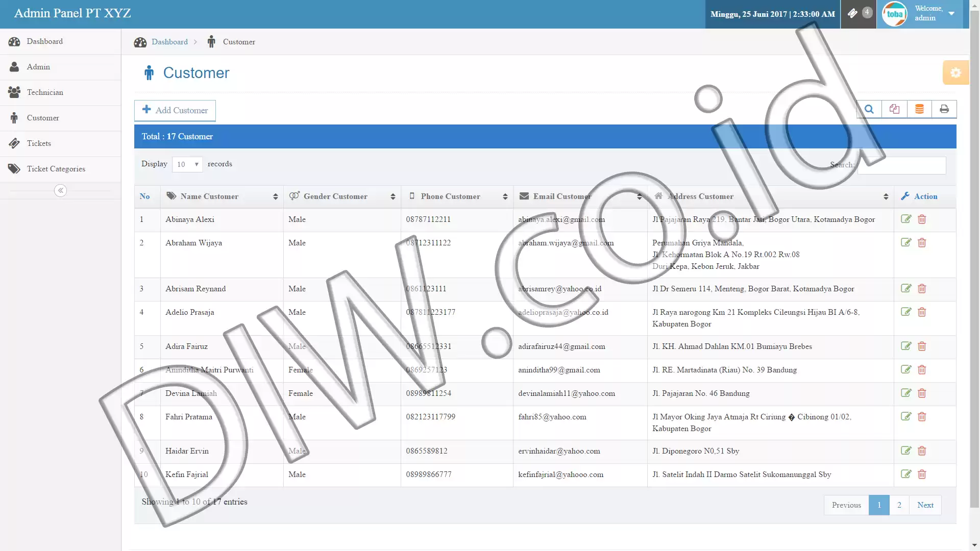Sort by Phone Customer column
980x551 pixels.
point(457,196)
